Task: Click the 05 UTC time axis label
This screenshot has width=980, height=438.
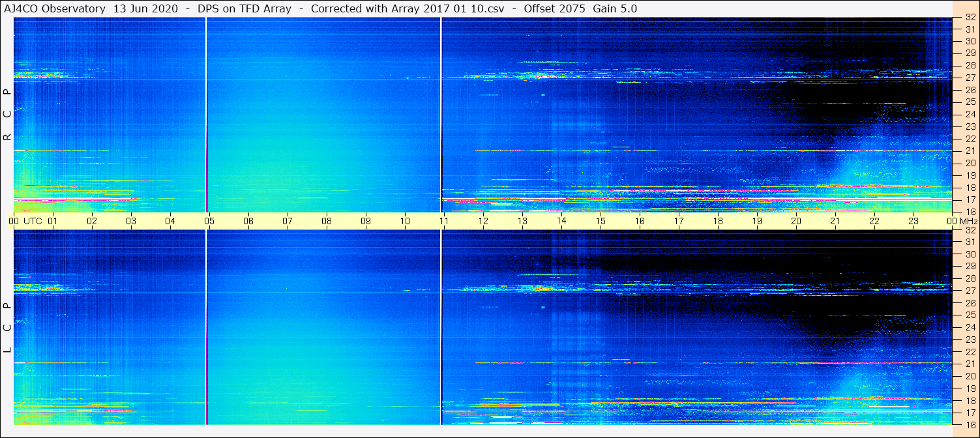Action: click(209, 221)
